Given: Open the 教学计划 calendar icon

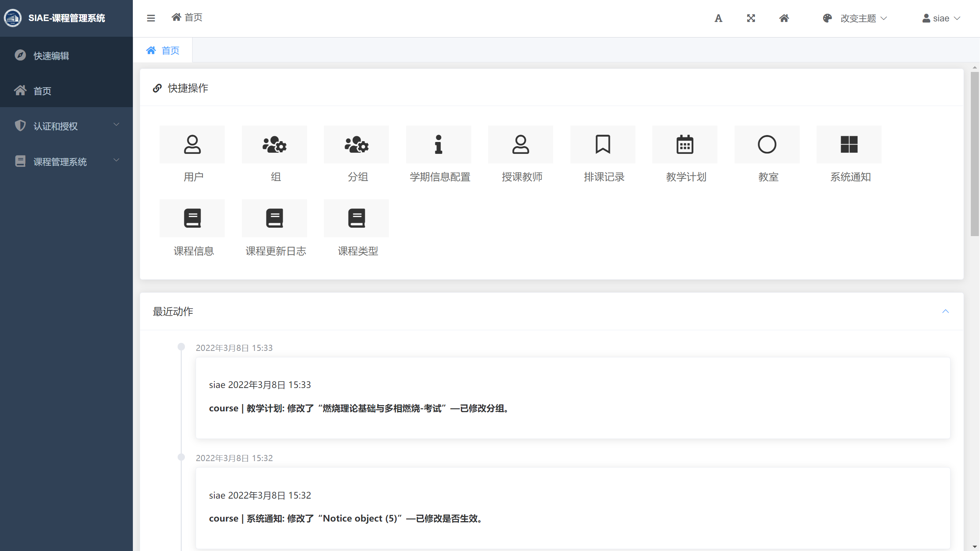Looking at the screenshot, I should pos(685,144).
